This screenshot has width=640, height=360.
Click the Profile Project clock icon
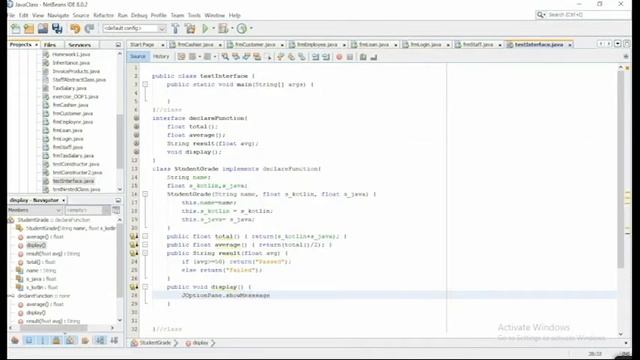(x=242, y=29)
